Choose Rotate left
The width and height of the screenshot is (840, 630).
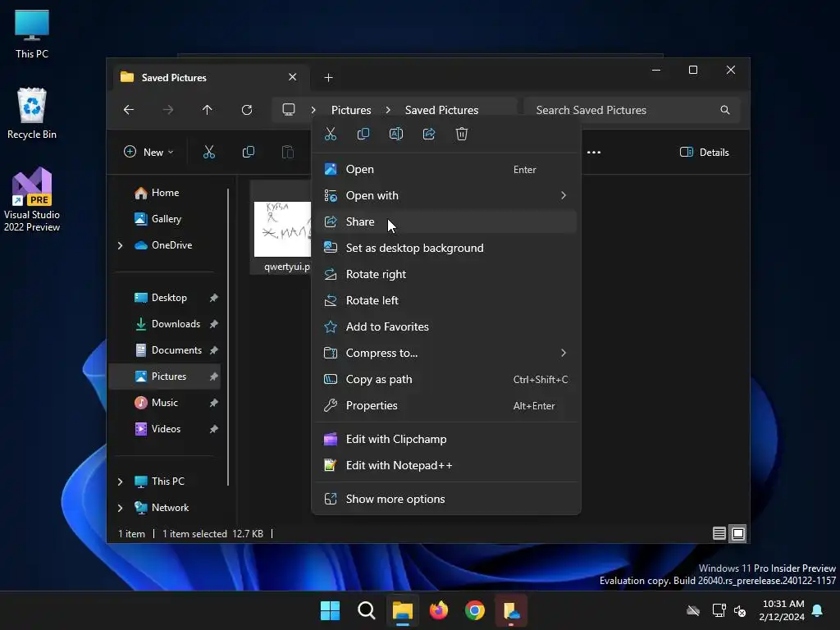coord(445,300)
